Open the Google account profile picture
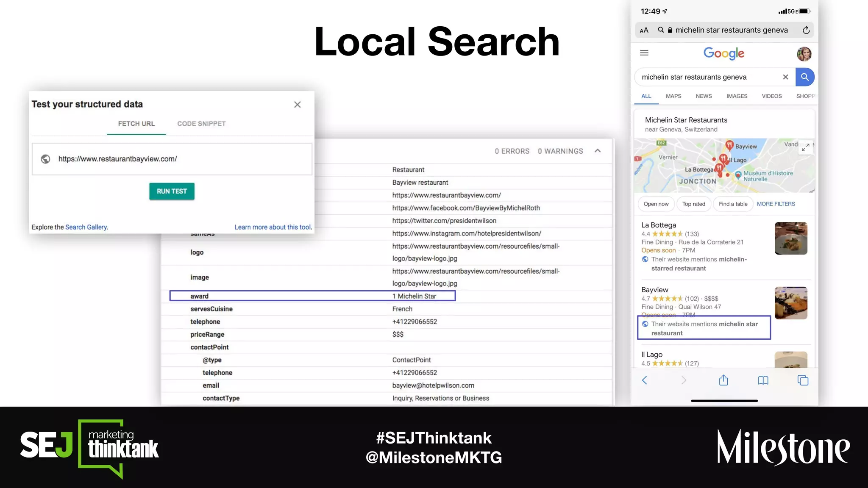This screenshot has width=868, height=488. coord(804,54)
